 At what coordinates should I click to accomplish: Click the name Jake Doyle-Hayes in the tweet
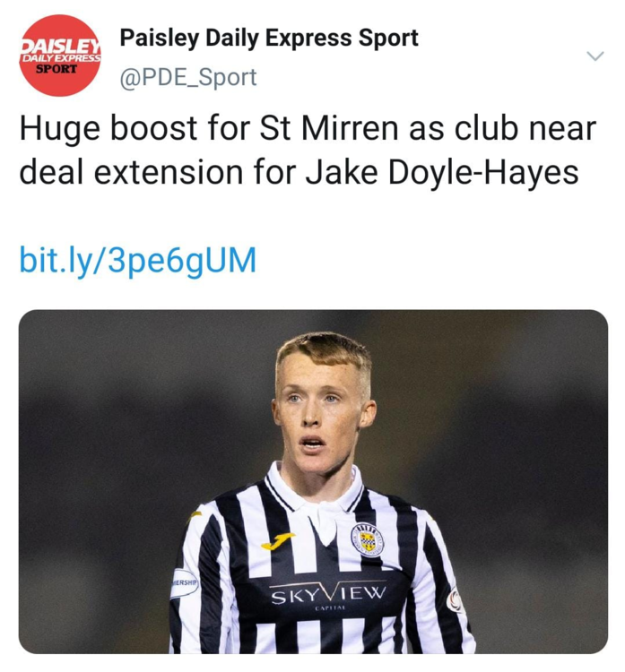[441, 172]
